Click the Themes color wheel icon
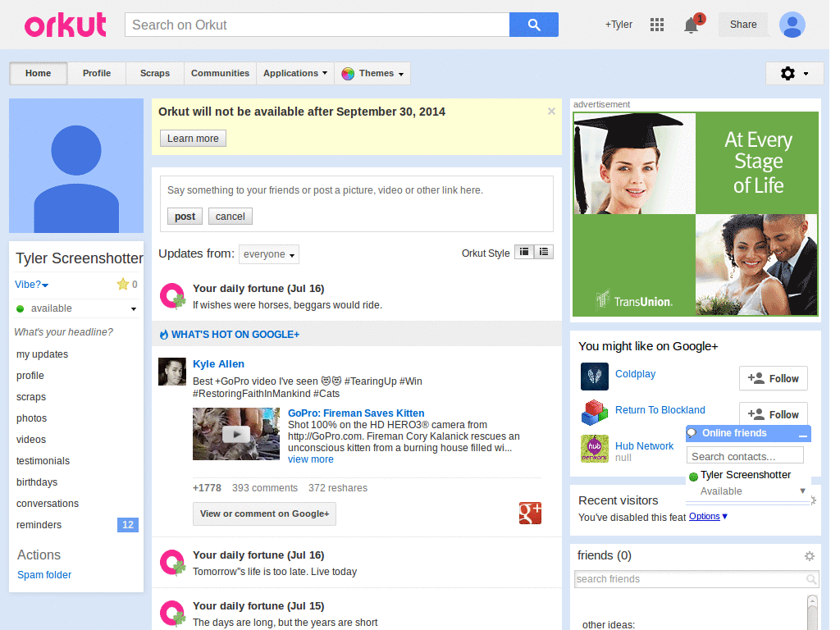Screen dimensions: 840x630 (x=348, y=73)
